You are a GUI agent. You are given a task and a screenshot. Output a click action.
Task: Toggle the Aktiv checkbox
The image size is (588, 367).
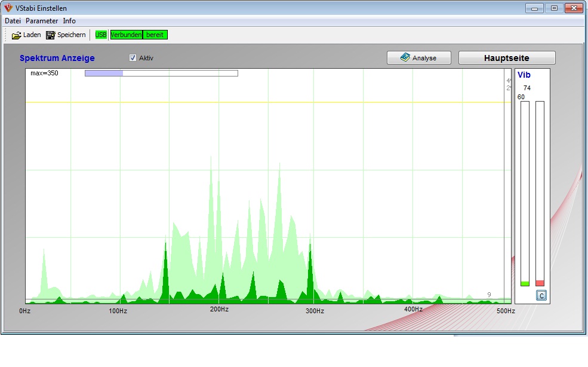coord(133,58)
